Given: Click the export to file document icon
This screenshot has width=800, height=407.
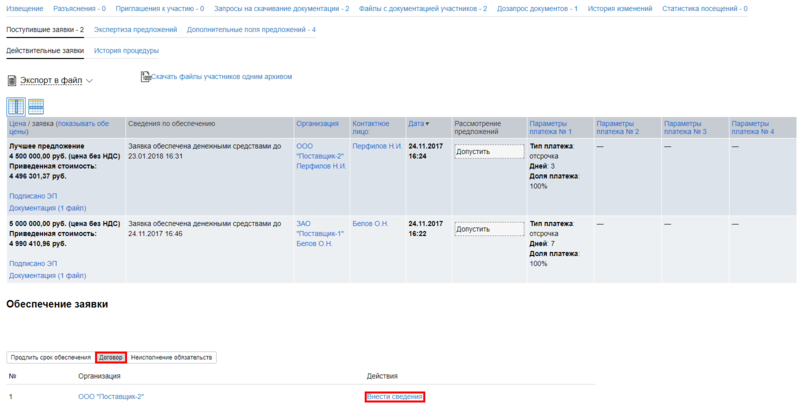Looking at the screenshot, I should pyautogui.click(x=12, y=80).
